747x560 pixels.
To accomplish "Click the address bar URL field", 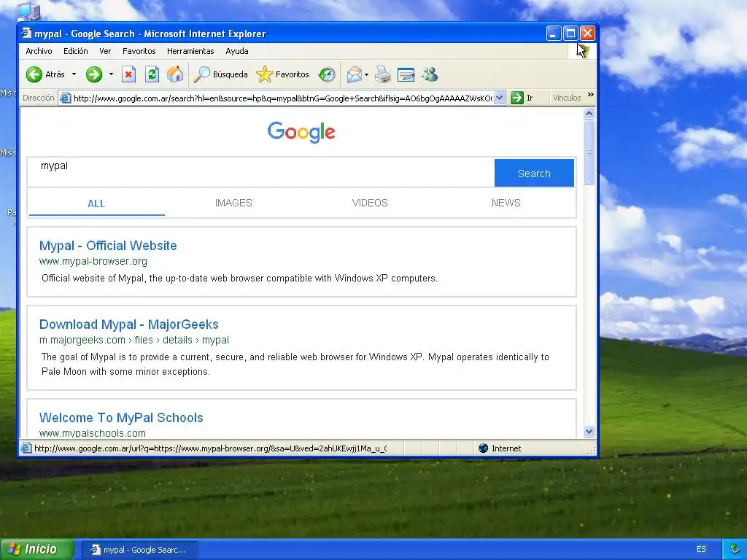I will pos(283,98).
